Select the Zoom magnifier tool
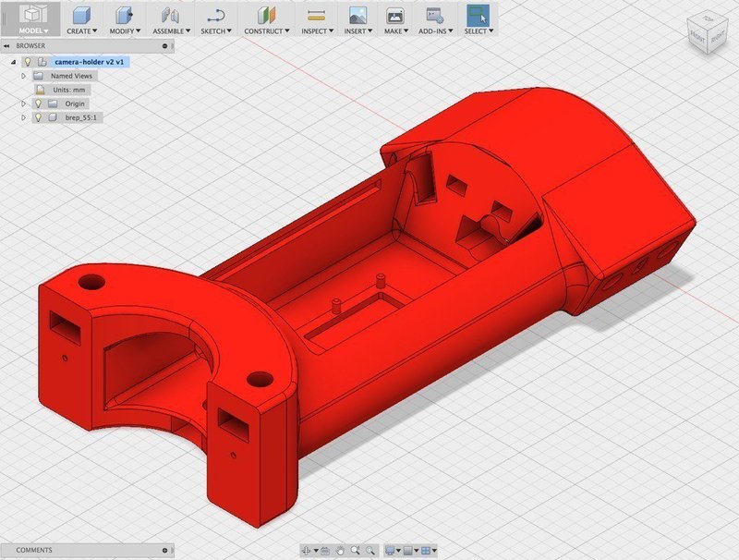 point(355,550)
